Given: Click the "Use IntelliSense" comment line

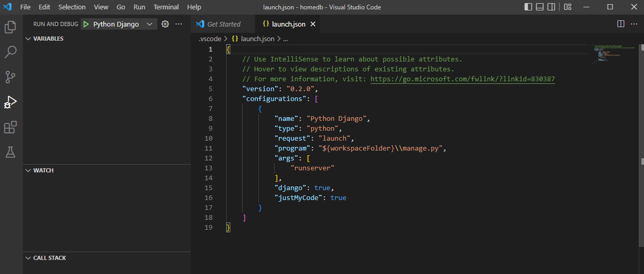Looking at the screenshot, I should click(x=352, y=59).
